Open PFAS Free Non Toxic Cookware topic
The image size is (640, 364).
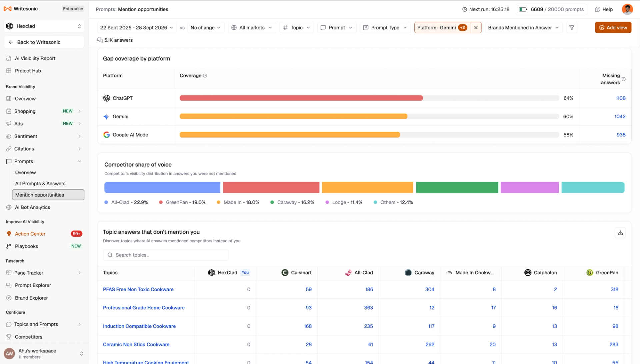pos(138,289)
